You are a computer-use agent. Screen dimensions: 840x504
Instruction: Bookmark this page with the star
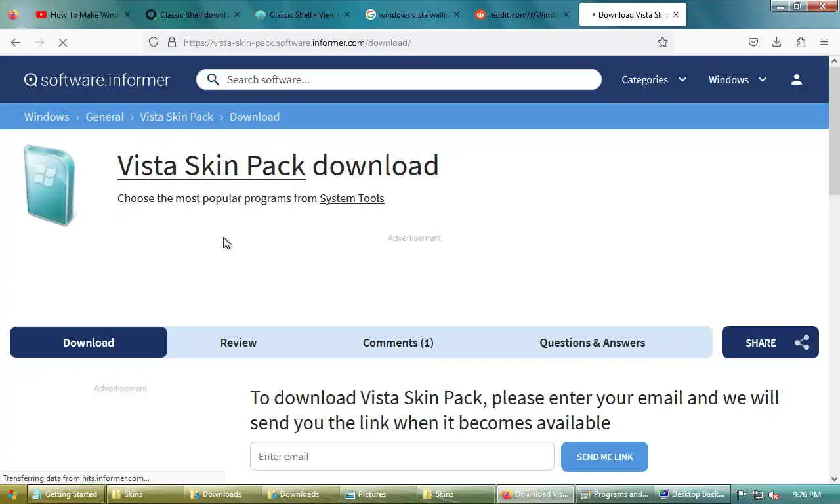pyautogui.click(x=663, y=43)
